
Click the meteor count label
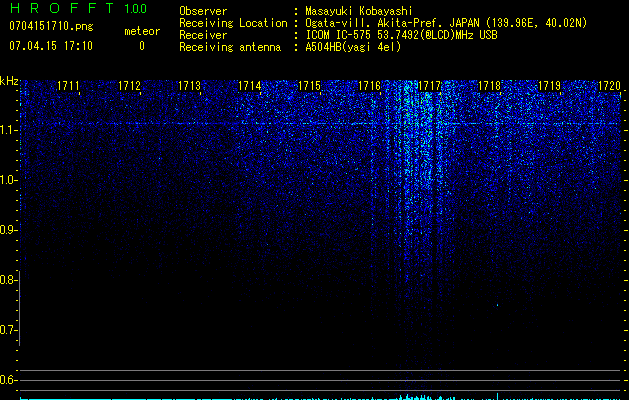142,31
